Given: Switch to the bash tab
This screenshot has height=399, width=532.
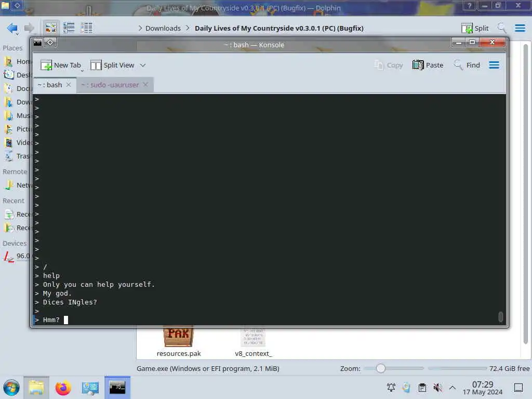Looking at the screenshot, I should tap(49, 85).
